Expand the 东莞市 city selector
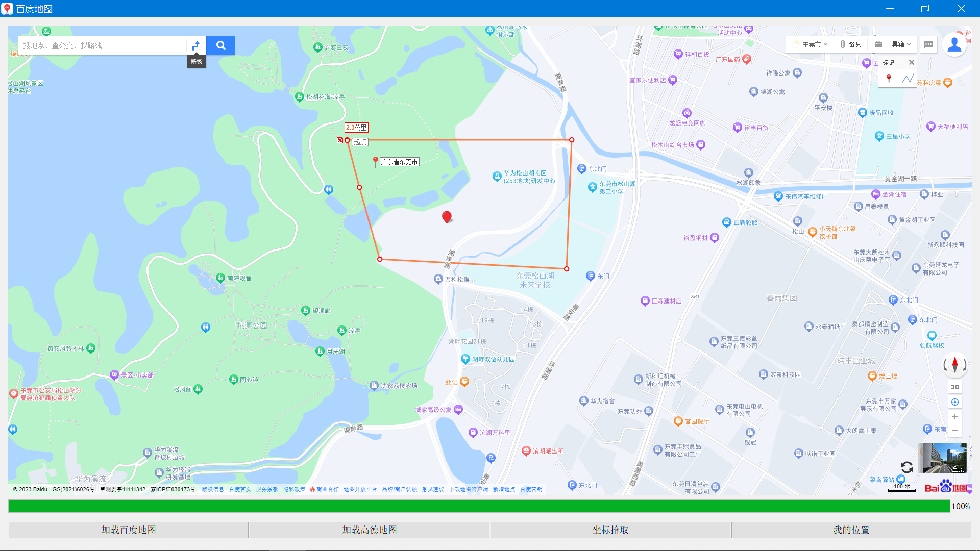This screenshot has width=980, height=551. coord(811,44)
